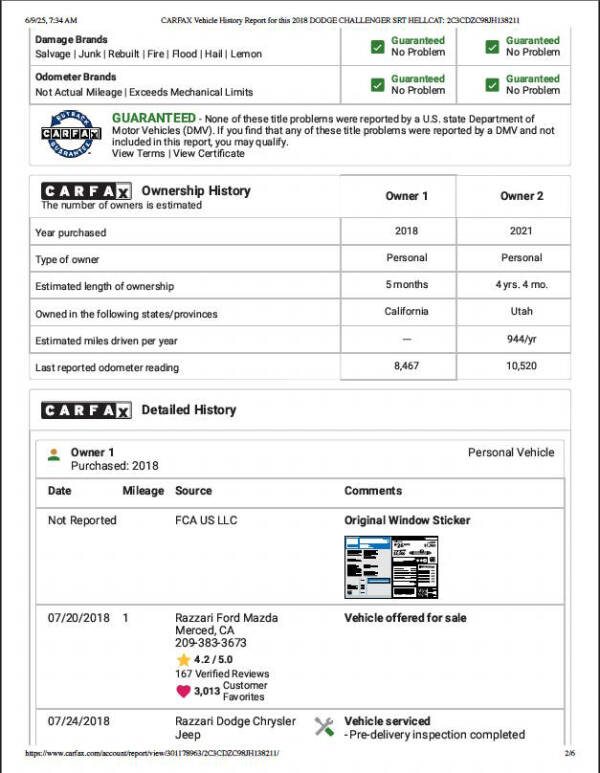Click the 07/24/2018 date entry
This screenshot has width=600, height=773.
[x=78, y=721]
